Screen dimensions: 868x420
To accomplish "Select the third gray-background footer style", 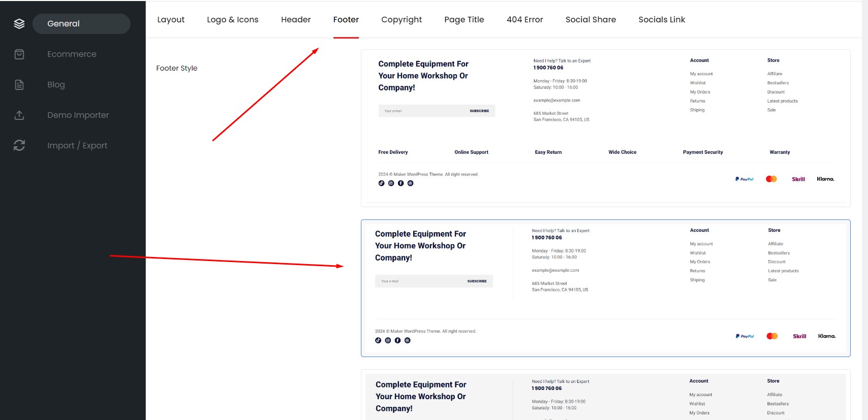I will point(606,395).
